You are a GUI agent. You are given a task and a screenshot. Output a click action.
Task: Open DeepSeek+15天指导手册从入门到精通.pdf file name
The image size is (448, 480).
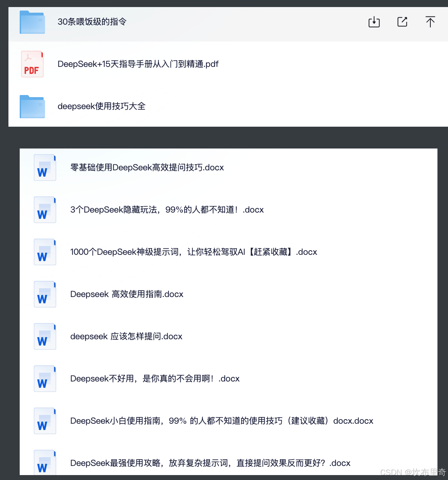[x=138, y=64]
